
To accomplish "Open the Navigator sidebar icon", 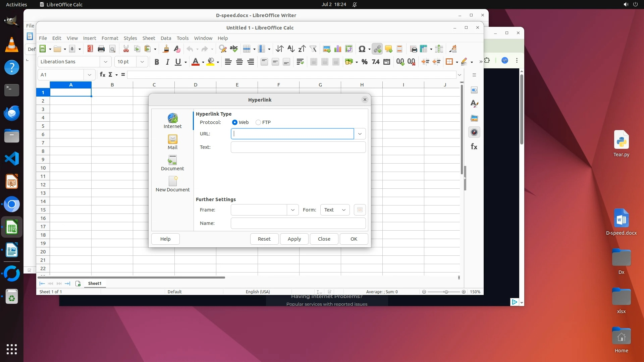I will coord(474,132).
